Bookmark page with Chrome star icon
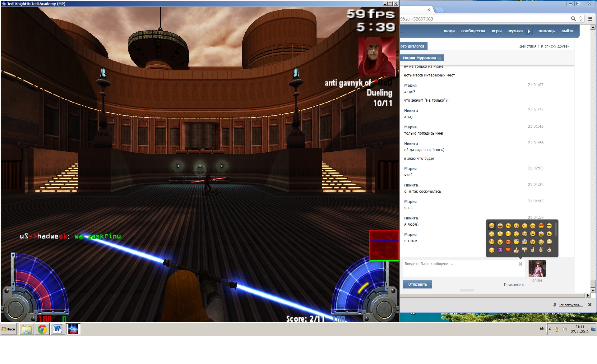 click(x=581, y=19)
